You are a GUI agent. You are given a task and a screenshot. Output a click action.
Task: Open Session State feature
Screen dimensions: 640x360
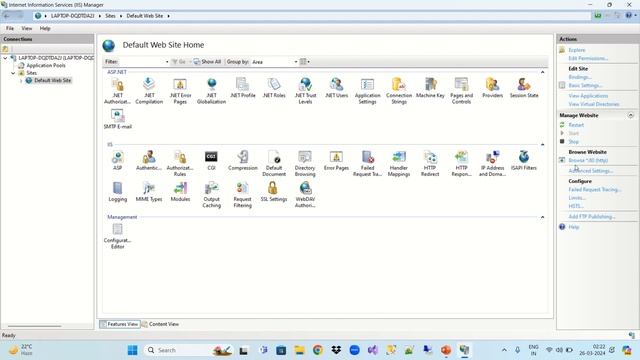524,88
